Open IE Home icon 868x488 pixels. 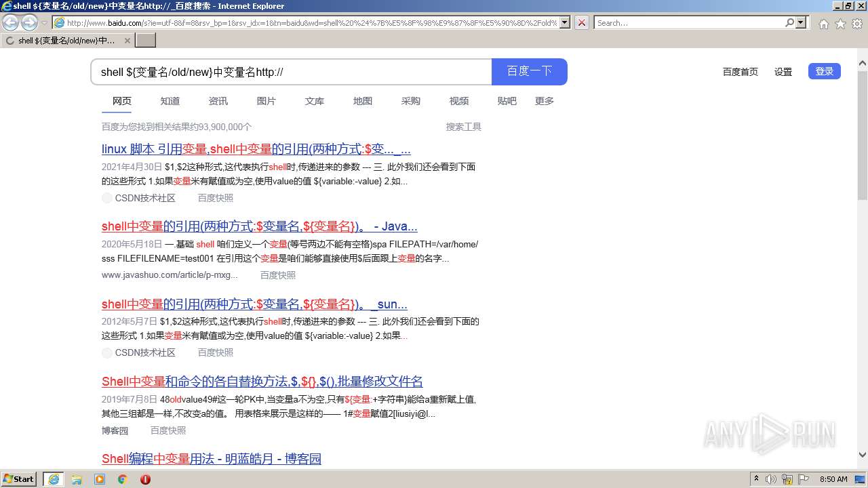[x=823, y=24]
